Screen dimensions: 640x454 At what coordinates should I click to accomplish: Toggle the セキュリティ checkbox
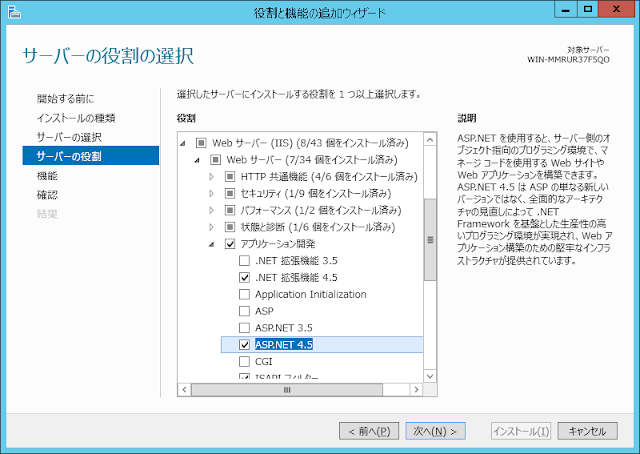(x=230, y=193)
